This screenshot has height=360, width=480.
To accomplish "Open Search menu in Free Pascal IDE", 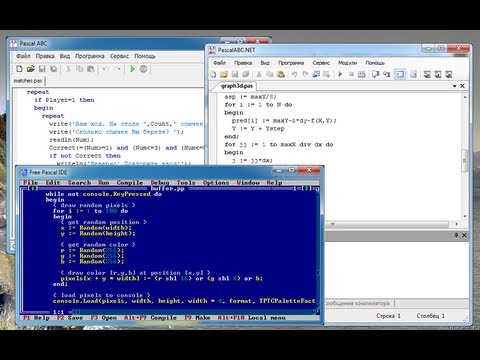I will coord(79,183).
